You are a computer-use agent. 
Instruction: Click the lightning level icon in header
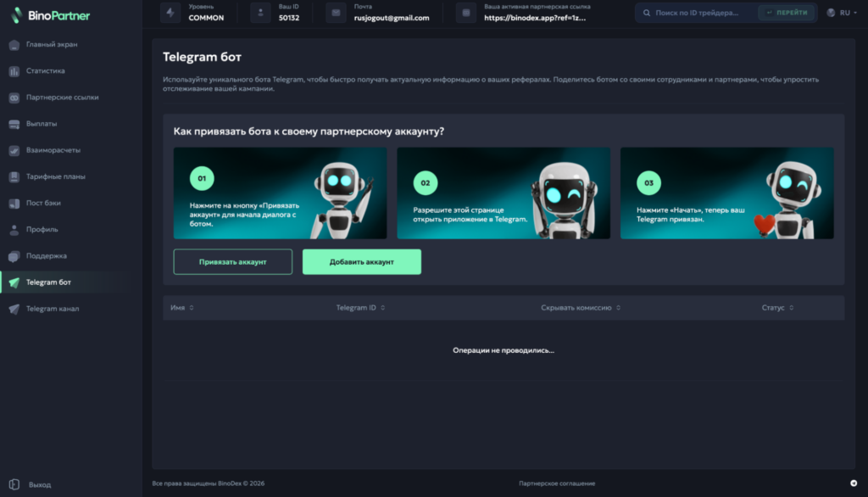tap(170, 12)
